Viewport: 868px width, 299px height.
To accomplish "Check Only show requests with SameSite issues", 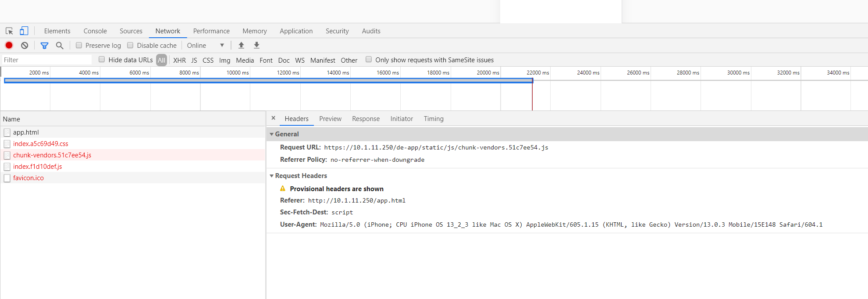I will [x=369, y=59].
